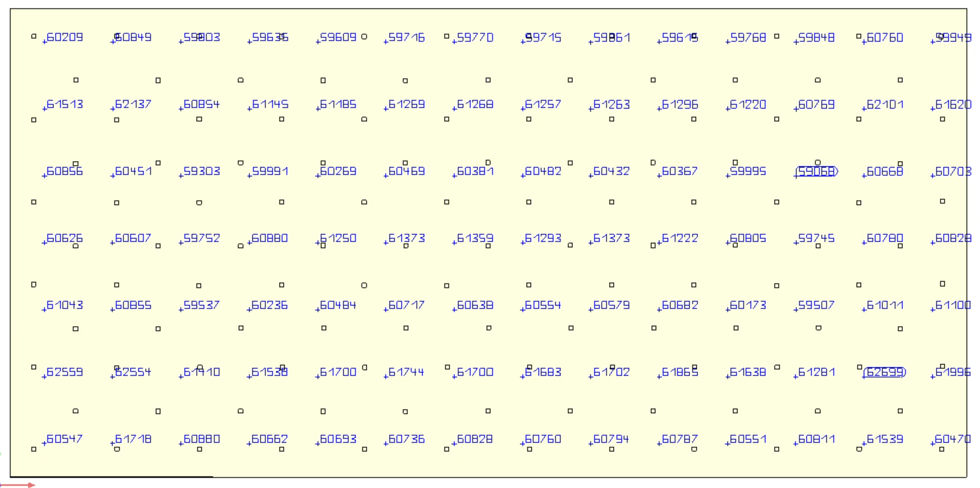
Task: Select the point label 59716
Action: 407,37
